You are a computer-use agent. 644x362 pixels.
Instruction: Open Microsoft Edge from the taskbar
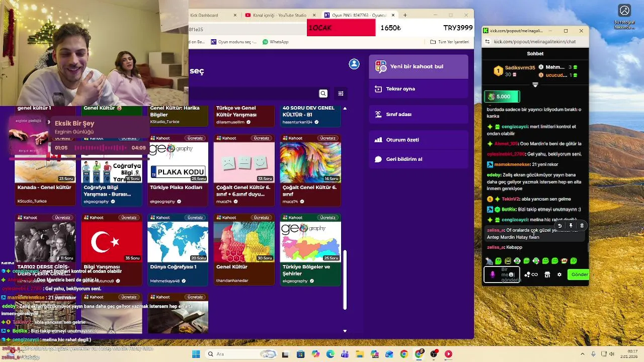pos(330,354)
